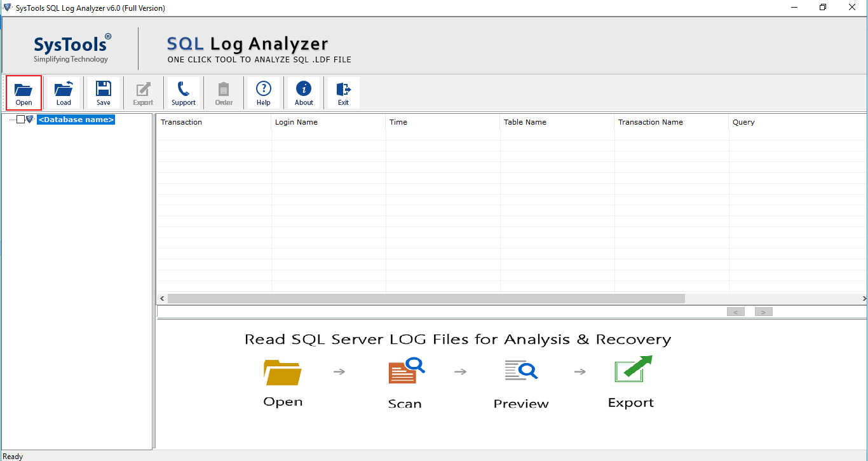
Task: Click the database icon in the tree
Action: 30,120
